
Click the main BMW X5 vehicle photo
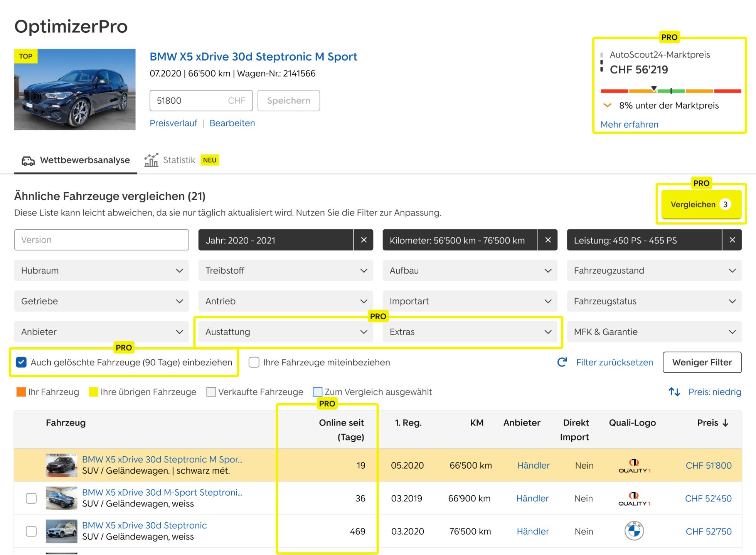[x=75, y=89]
